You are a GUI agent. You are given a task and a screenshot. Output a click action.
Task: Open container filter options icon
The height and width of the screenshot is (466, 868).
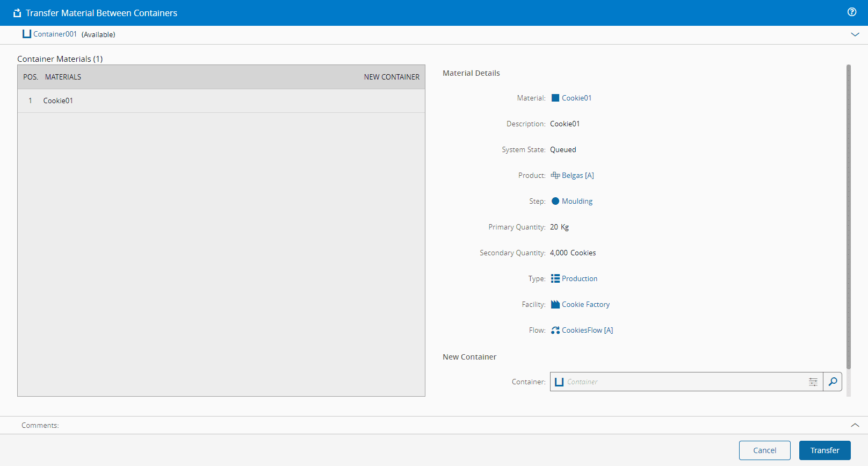(x=813, y=382)
